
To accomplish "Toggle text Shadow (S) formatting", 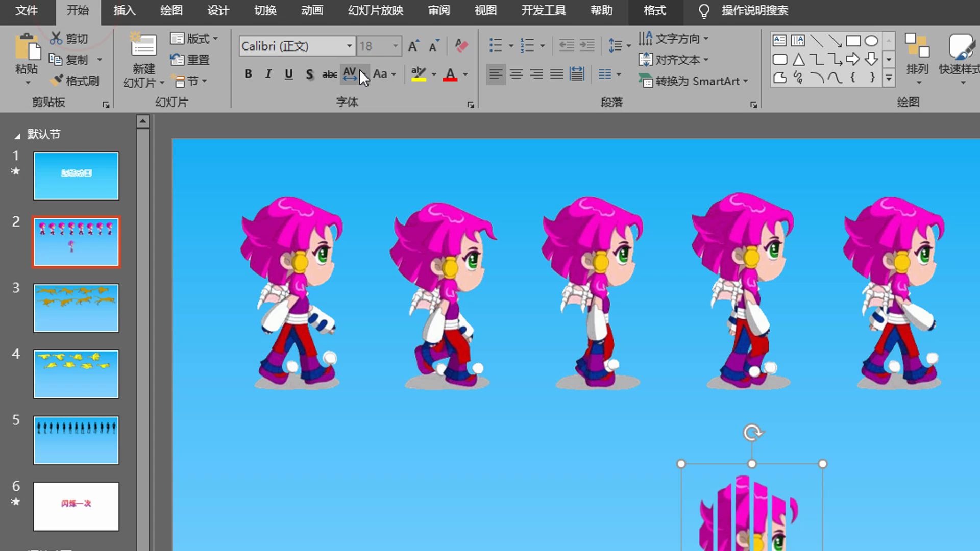I will pos(309,74).
